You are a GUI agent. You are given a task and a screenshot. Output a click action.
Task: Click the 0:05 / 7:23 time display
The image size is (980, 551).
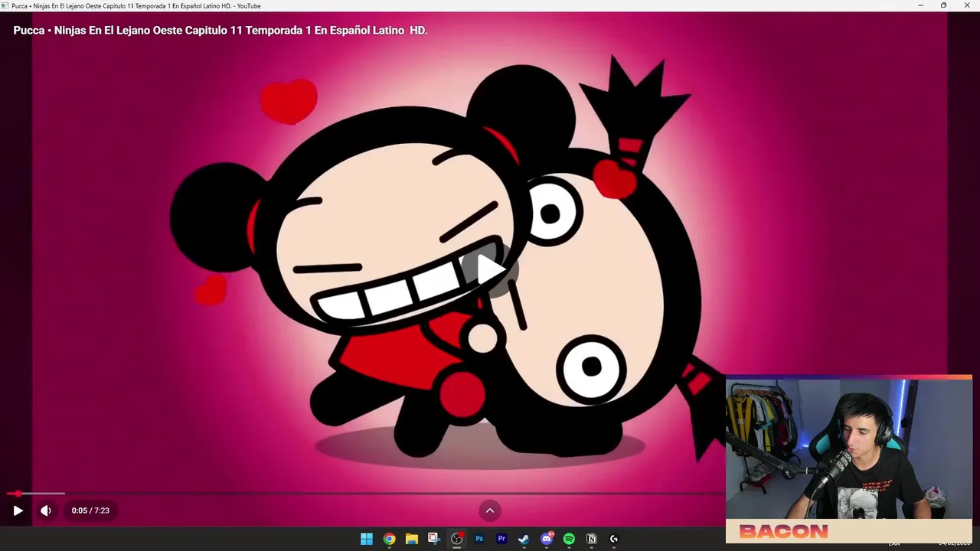point(90,510)
